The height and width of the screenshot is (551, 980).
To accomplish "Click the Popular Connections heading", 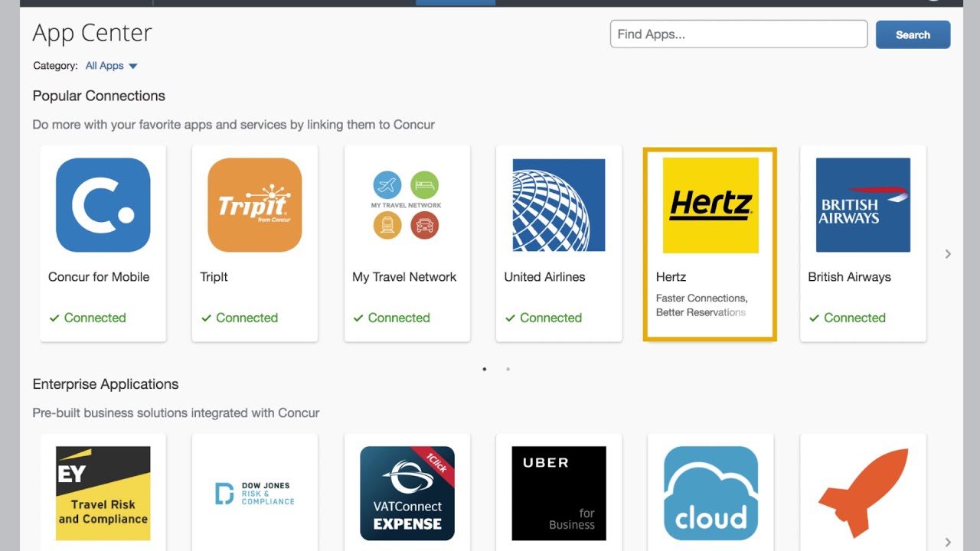I will click(99, 96).
